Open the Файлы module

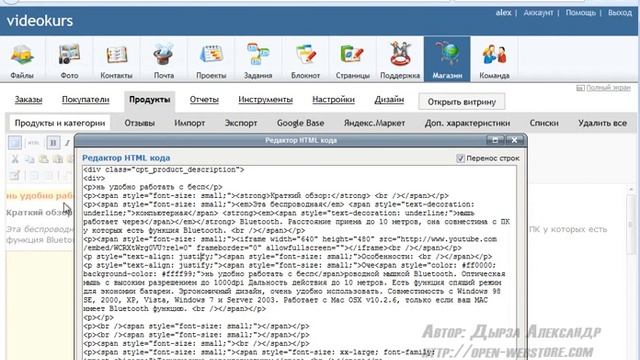22,59
